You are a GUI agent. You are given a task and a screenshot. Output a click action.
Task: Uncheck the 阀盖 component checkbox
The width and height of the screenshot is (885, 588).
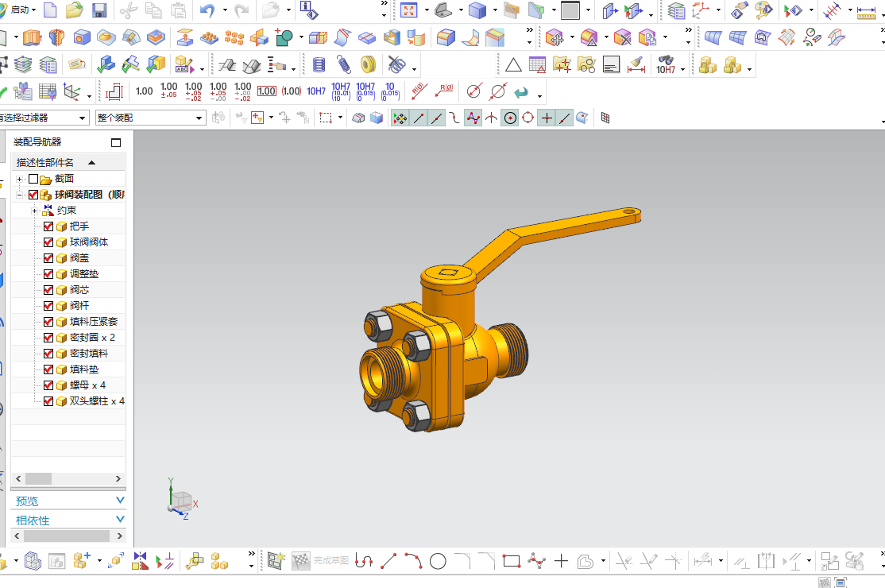(x=48, y=258)
